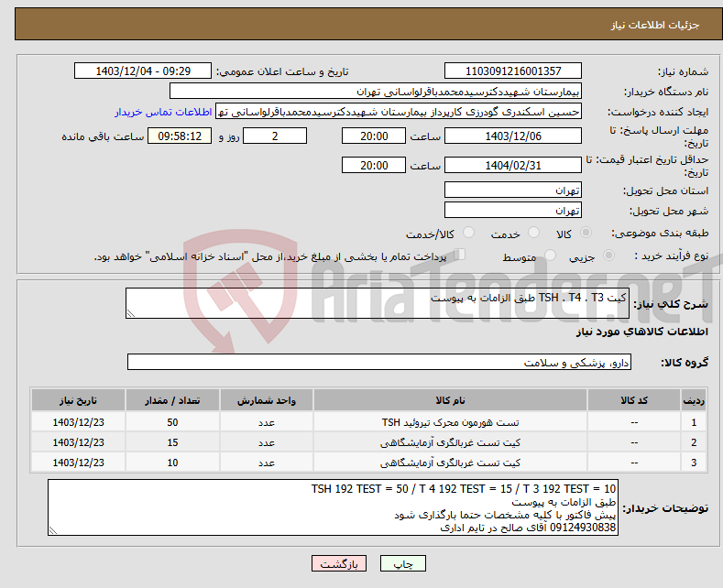Toggle the اسناد خزانه اسلامی payment checkbox
The height and width of the screenshot is (588, 723).
point(459,255)
